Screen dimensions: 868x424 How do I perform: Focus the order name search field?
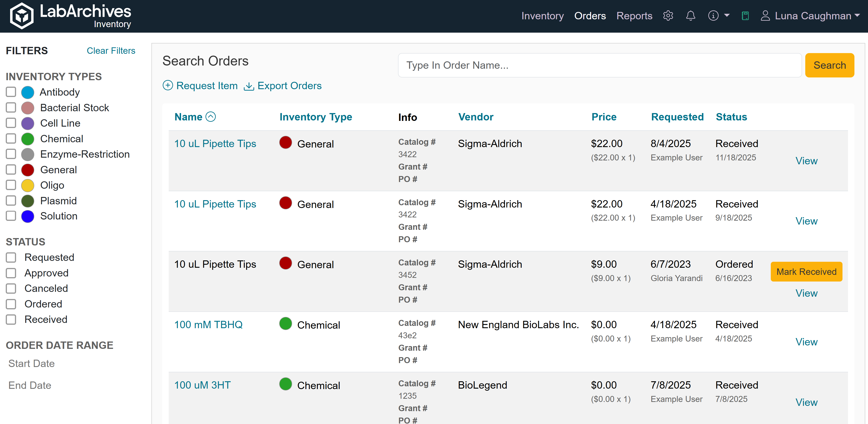pyautogui.click(x=599, y=65)
